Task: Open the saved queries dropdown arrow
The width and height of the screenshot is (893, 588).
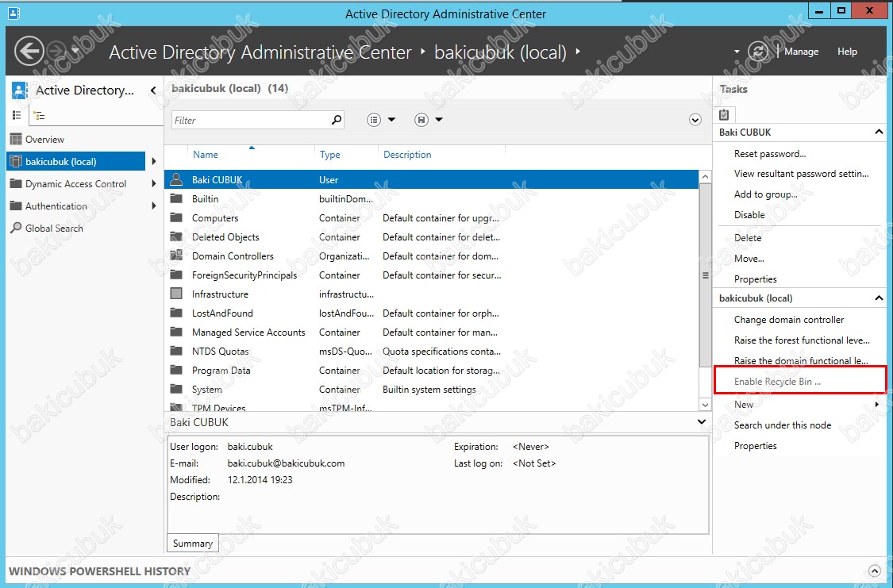Action: coord(439,120)
